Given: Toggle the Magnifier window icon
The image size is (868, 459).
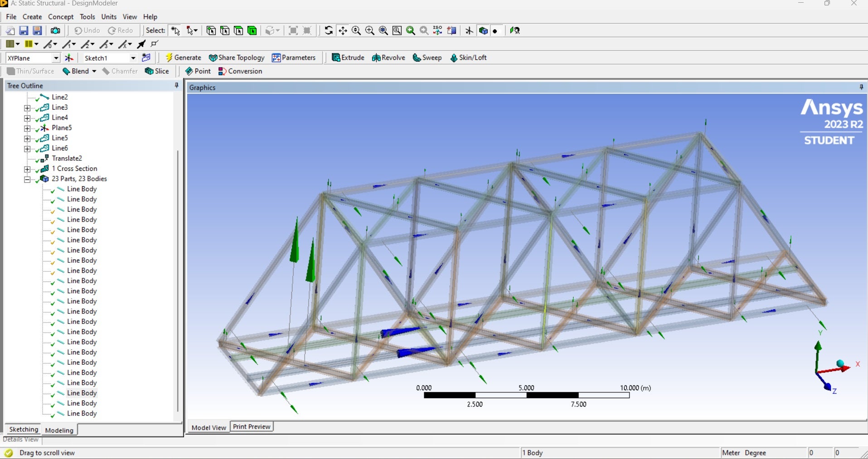Looking at the screenshot, I should pos(397,30).
